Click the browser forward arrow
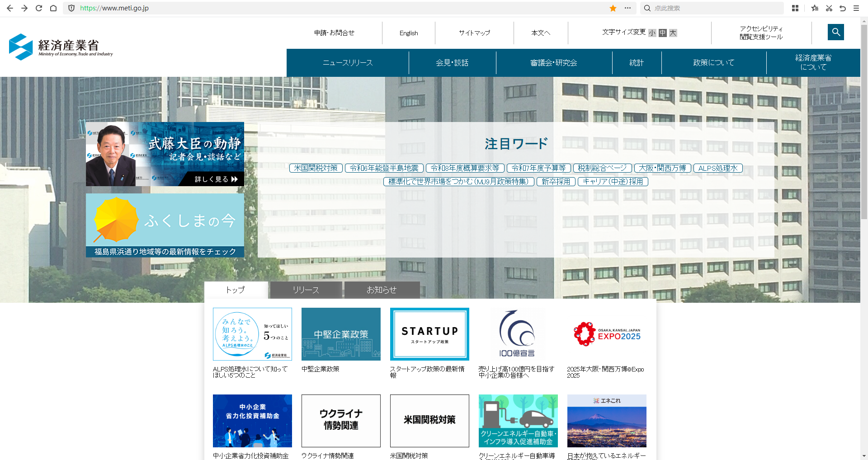868x460 pixels. [x=24, y=8]
